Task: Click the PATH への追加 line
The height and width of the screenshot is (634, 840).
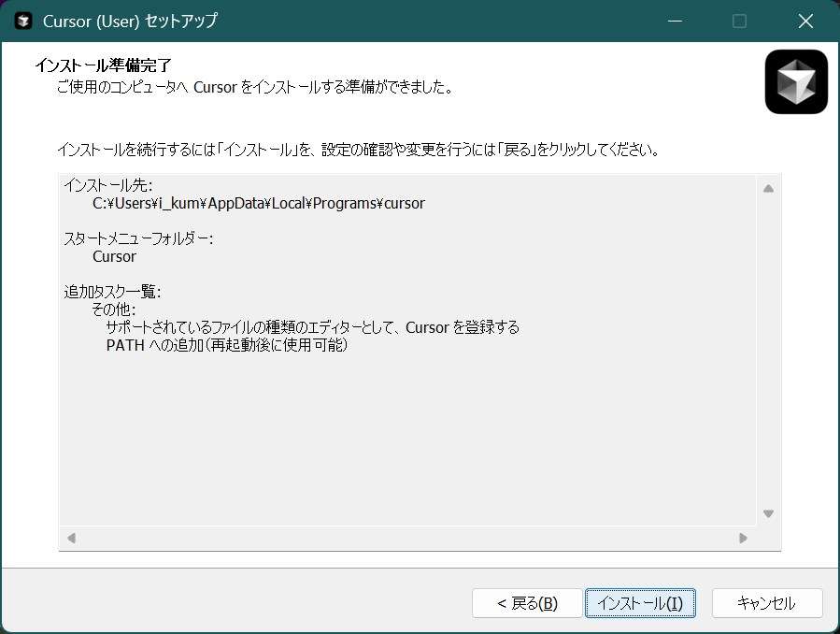Action: [x=227, y=345]
